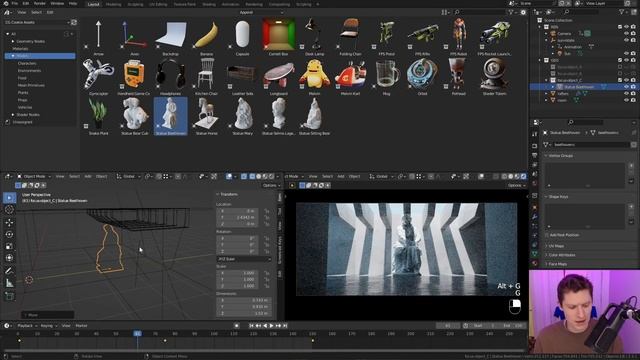The image size is (640, 360).
Task: Jump to next keyframe
Action: pos(278,326)
